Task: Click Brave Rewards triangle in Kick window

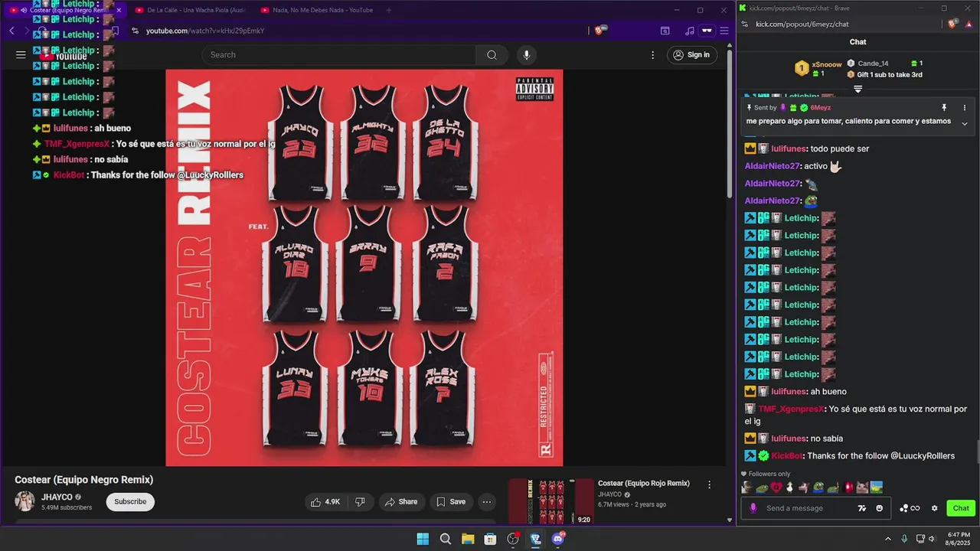Action: click(x=969, y=24)
